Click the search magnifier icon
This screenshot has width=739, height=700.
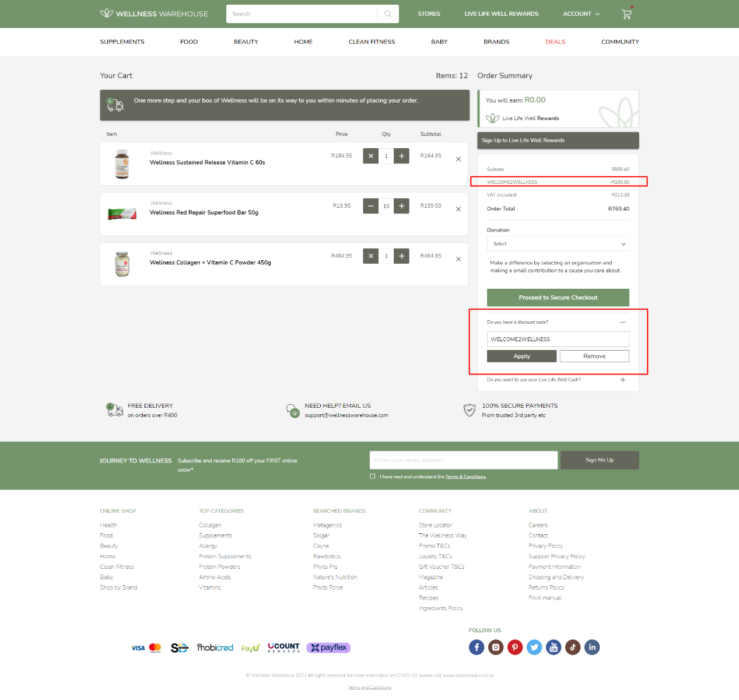coord(388,14)
